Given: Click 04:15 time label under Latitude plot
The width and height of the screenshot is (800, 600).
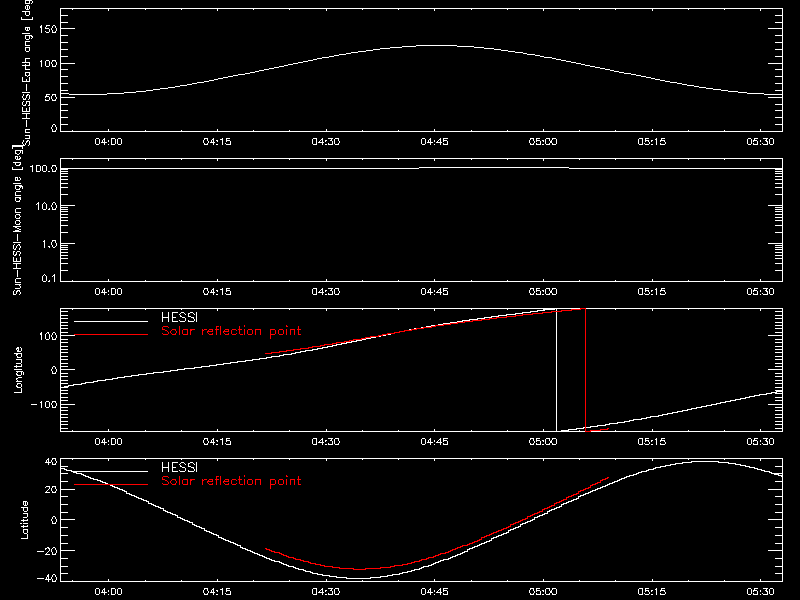Looking at the screenshot, I should point(217,592).
